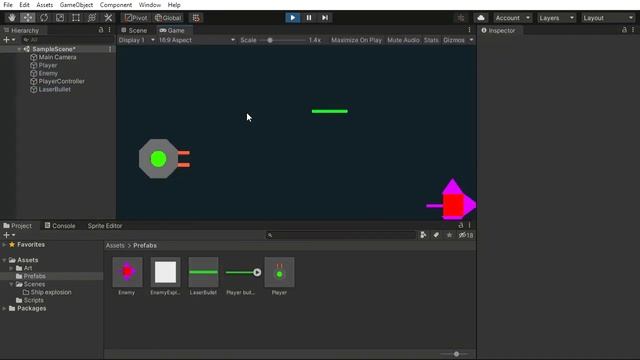The width and height of the screenshot is (640, 360).
Task: Expand the Packages section
Action: point(4,308)
